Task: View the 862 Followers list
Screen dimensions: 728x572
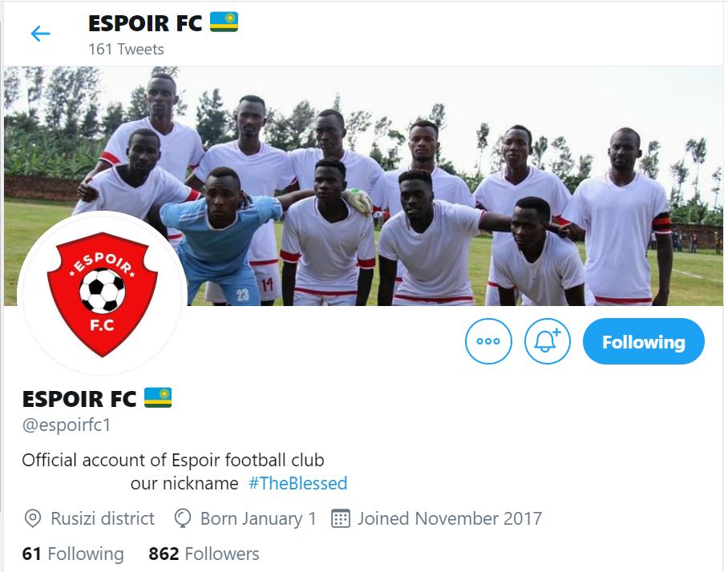Action: [x=204, y=554]
